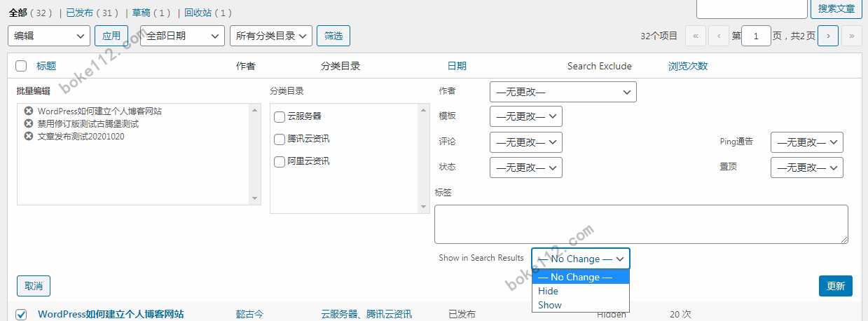Click the post search input field
This screenshot has height=321, width=868.
752,8
